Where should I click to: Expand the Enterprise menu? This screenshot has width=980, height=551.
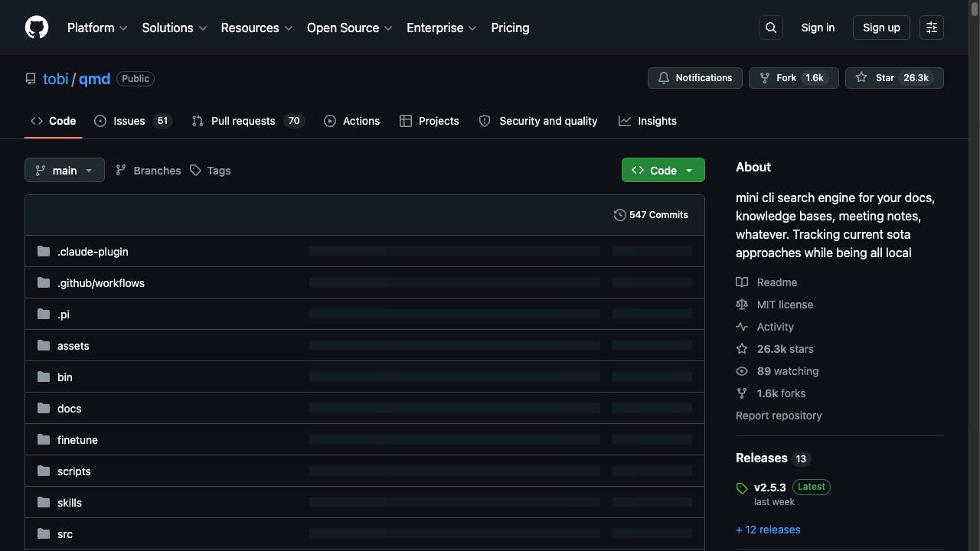442,28
